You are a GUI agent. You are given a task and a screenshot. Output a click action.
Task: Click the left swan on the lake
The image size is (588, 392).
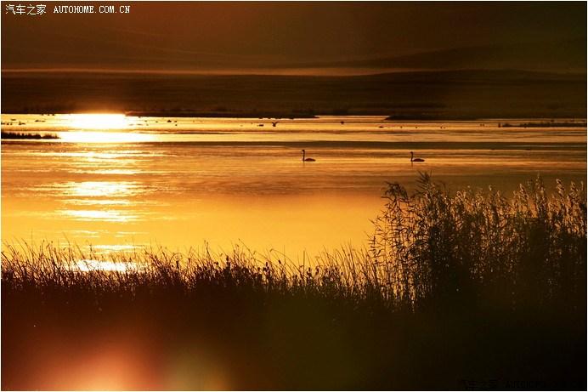pos(306,156)
